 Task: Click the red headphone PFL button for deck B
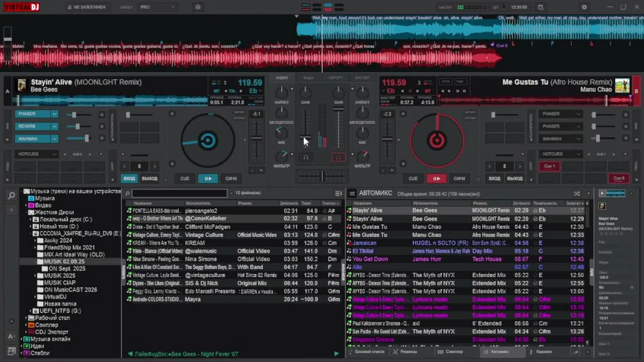[339, 157]
